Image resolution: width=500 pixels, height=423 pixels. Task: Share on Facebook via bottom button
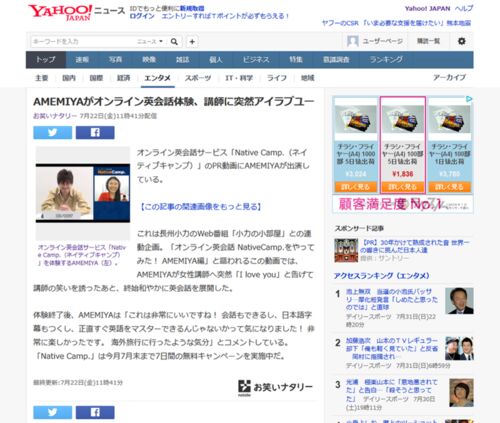(95, 412)
